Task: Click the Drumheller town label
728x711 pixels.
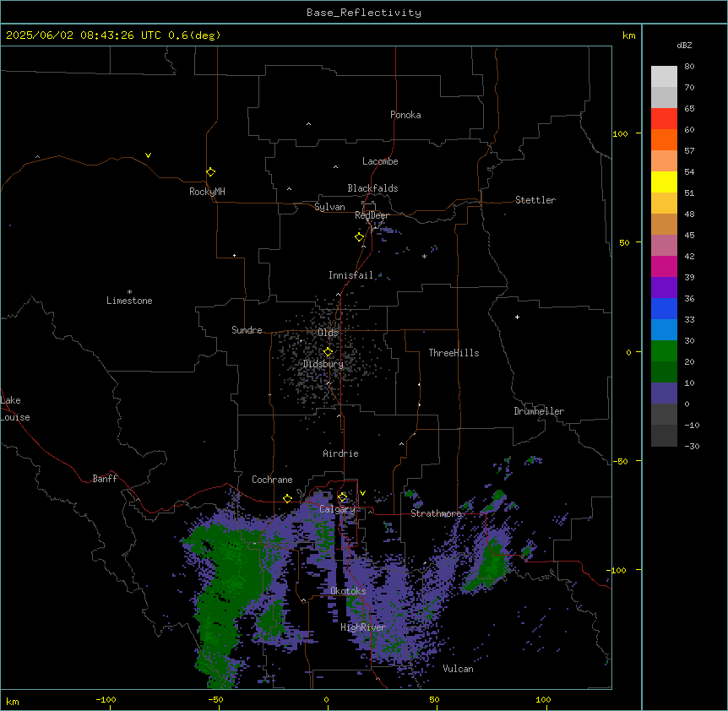Action: point(539,411)
